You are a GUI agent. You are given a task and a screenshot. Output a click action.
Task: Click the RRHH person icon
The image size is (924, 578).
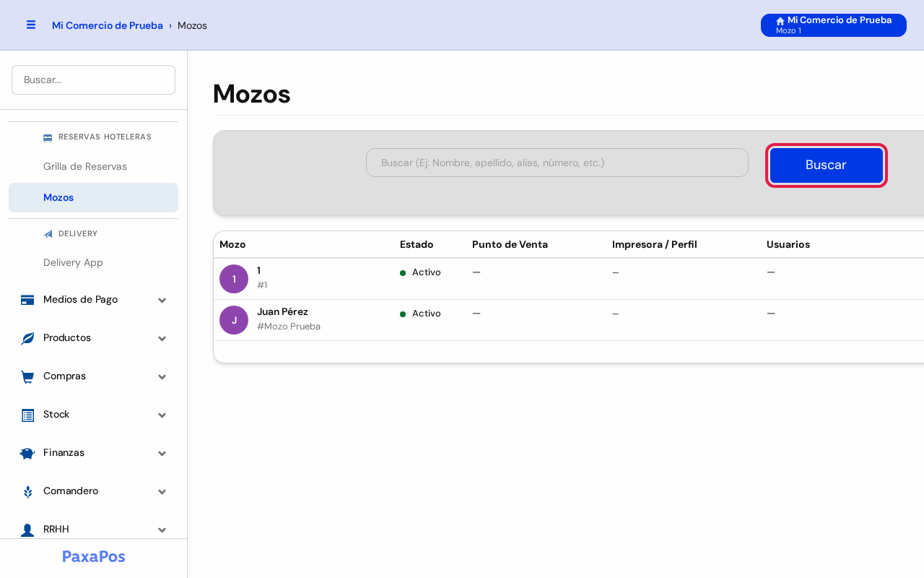pos(27,530)
